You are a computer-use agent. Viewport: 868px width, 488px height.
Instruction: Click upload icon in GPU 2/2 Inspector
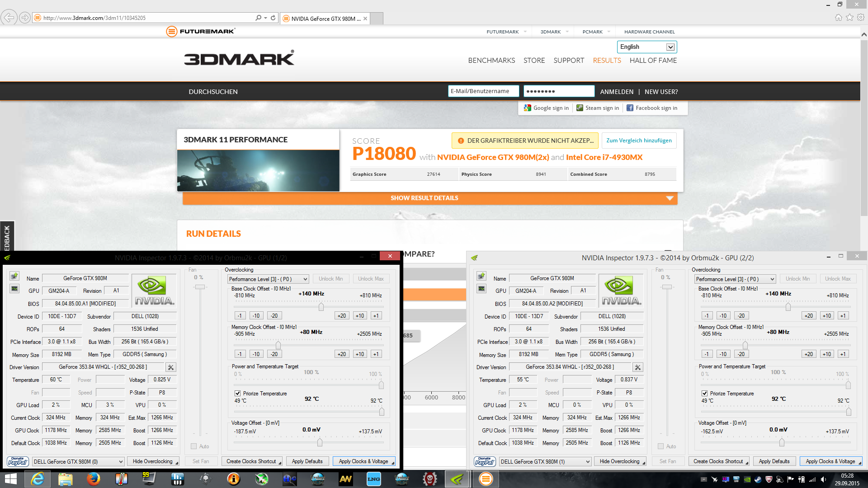pos(481,276)
